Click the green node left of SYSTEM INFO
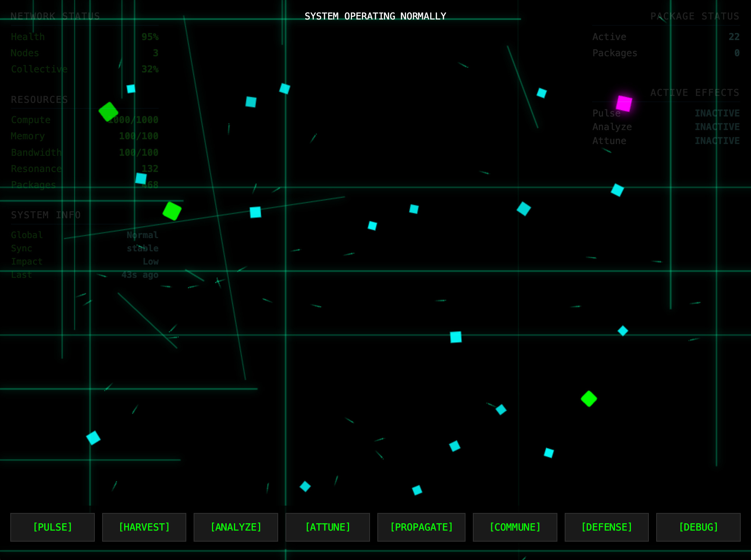The height and width of the screenshot is (560, 751). coord(172,211)
